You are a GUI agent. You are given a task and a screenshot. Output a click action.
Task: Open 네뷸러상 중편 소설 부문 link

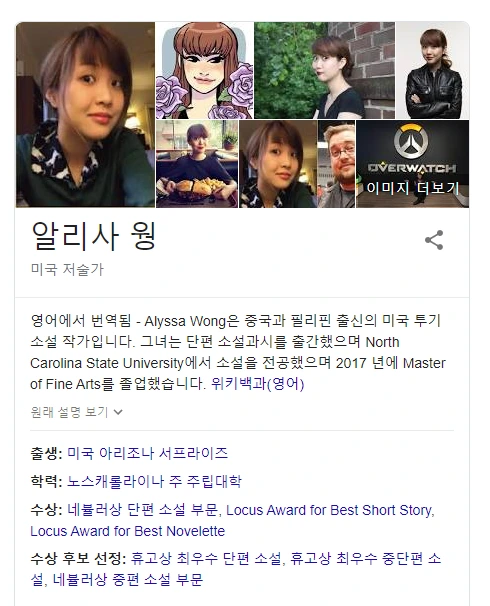point(128,580)
